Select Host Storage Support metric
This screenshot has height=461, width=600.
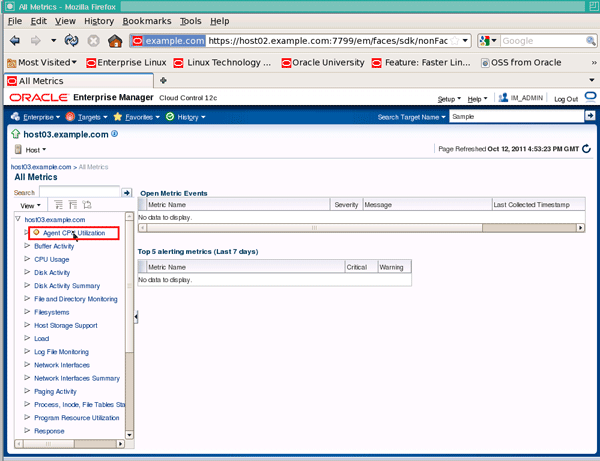point(66,325)
